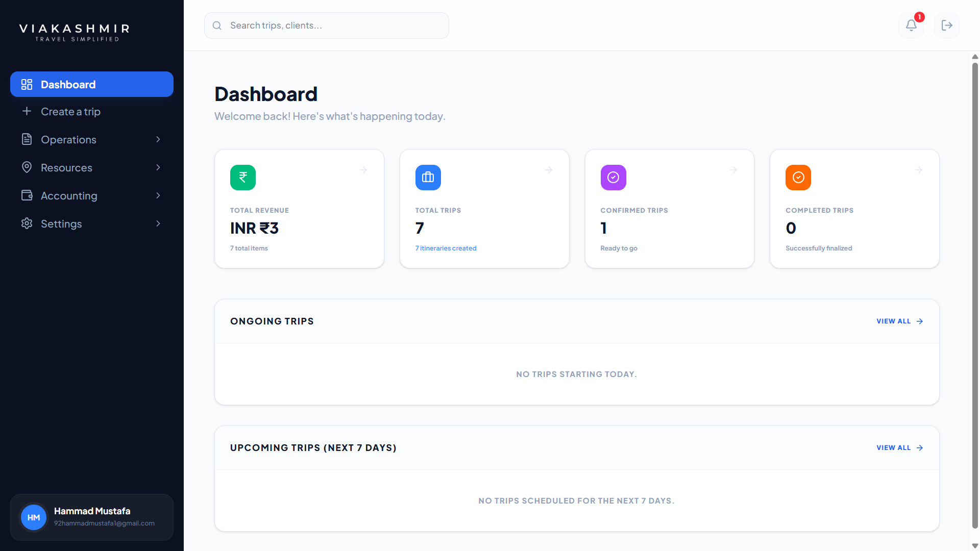Click the Resources map pin icon
The height and width of the screenshot is (551, 980).
coord(27,167)
